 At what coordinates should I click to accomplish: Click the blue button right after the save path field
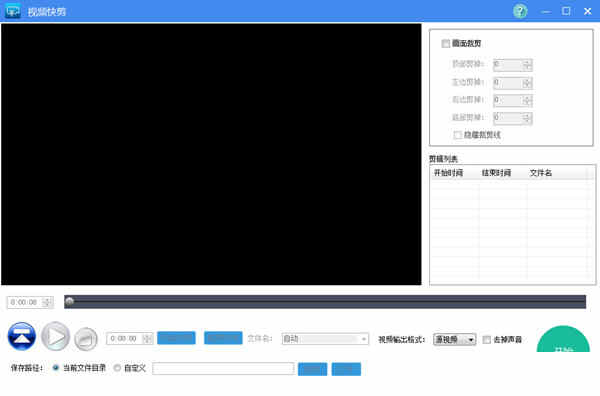tap(313, 369)
